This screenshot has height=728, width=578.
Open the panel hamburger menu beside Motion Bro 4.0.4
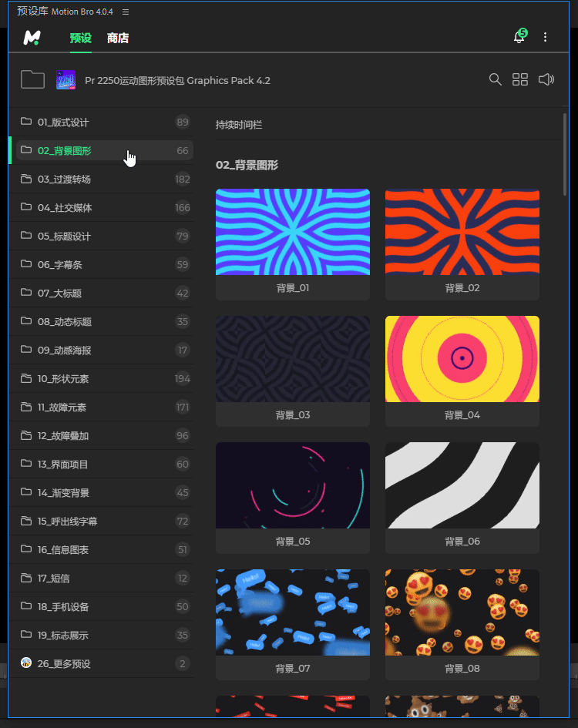pos(126,12)
